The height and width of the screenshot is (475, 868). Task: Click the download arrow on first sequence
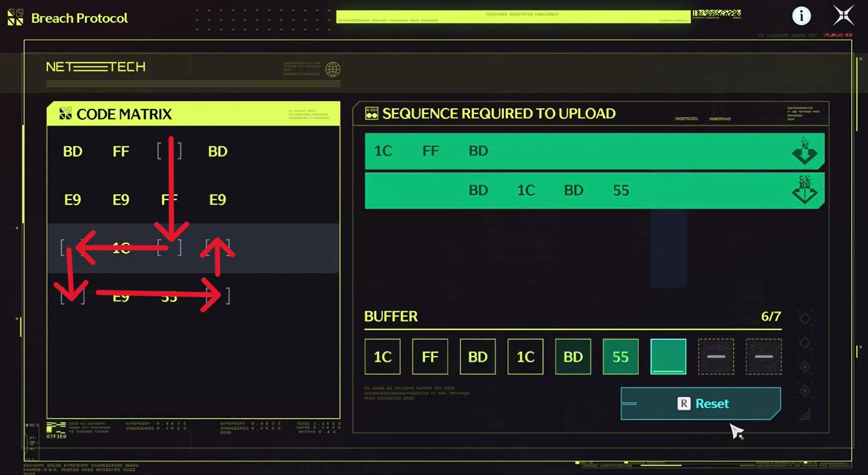805,151
